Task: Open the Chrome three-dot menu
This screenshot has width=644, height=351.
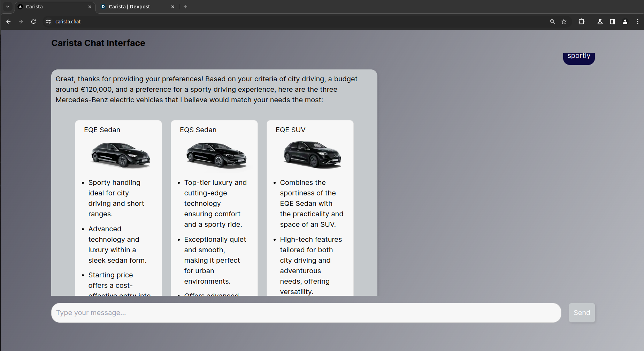Action: click(638, 22)
